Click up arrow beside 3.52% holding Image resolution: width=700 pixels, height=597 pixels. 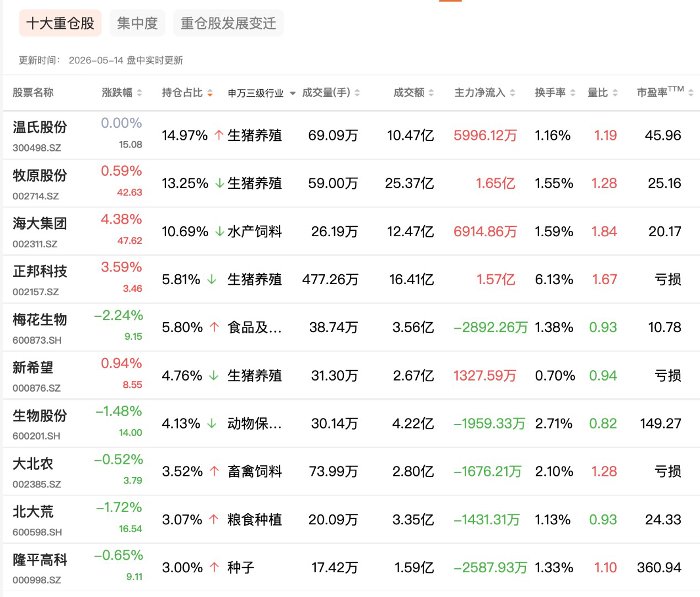(x=214, y=472)
